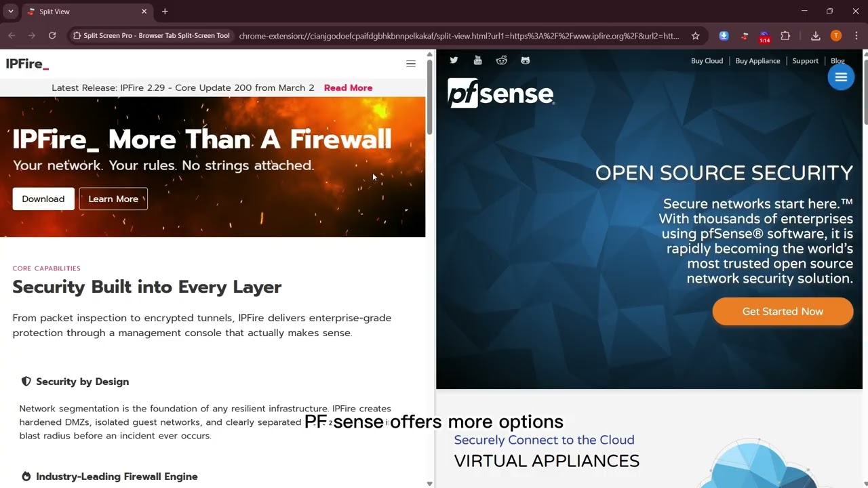Image resolution: width=868 pixels, height=488 pixels.
Task: Click the 'Security Built into Every Layer' heading
Action: coord(146,287)
